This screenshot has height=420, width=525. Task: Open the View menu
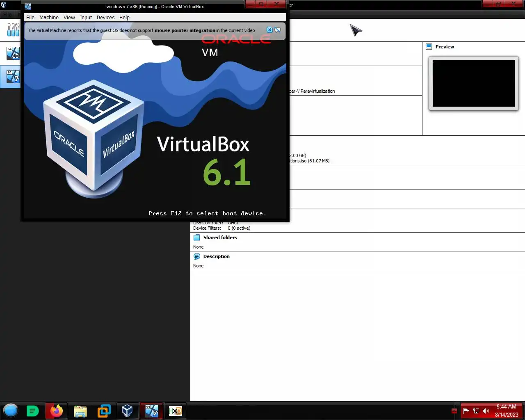pyautogui.click(x=69, y=18)
